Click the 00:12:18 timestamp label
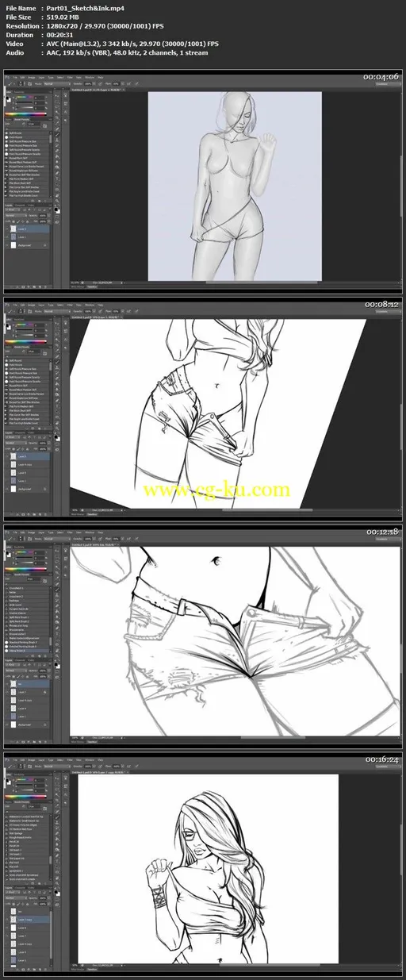The height and width of the screenshot is (980, 406). 381,531
